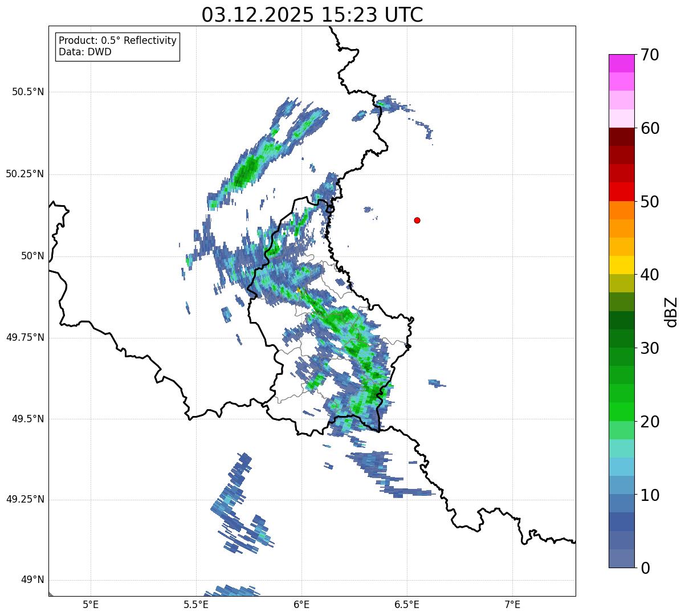The image size is (685, 616).
Task: Click the '50°N' latitude label
Action: coord(32,256)
